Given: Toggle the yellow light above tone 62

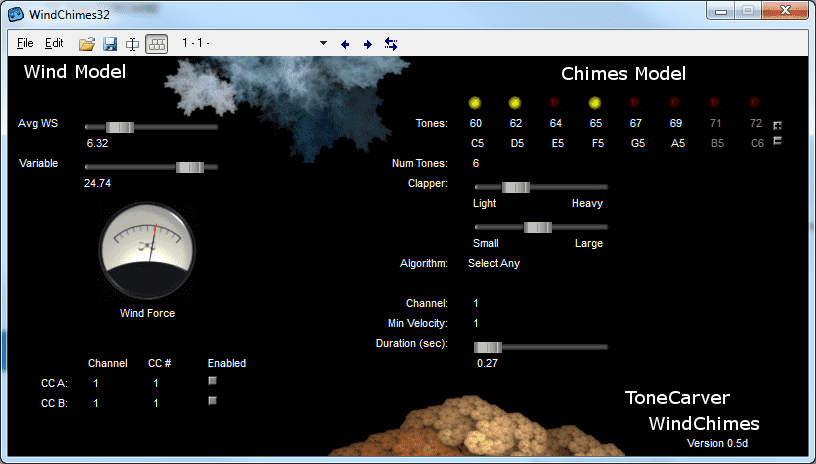Looking at the screenshot, I should [x=515, y=103].
